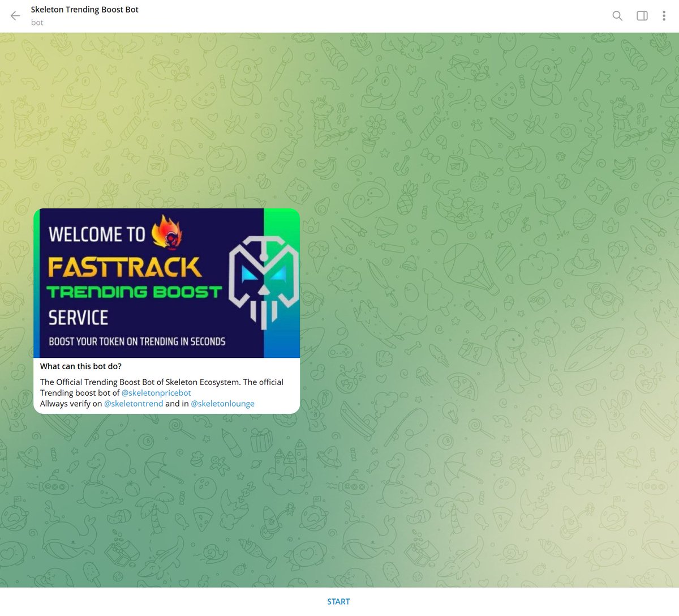
Task: Open the three-dot more options menu
Action: tap(664, 16)
